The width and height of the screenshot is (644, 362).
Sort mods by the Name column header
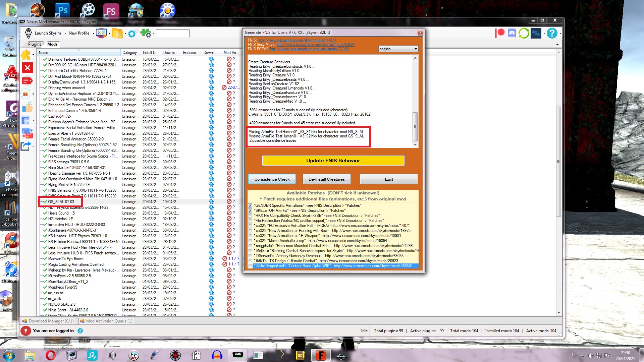click(x=79, y=53)
